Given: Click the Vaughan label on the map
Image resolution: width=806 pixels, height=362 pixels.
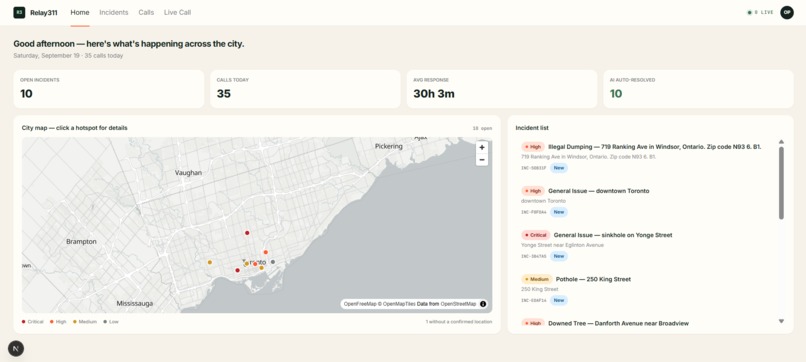Looking at the screenshot, I should tap(188, 173).
